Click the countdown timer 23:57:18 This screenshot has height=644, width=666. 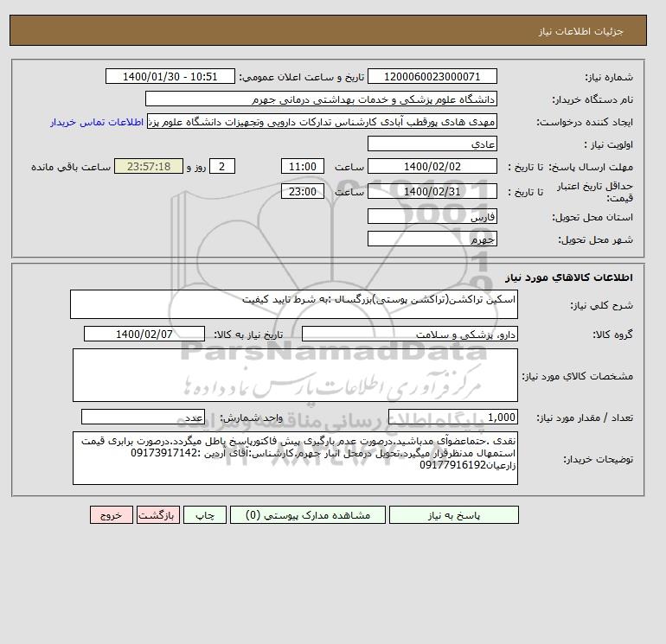coord(149,167)
